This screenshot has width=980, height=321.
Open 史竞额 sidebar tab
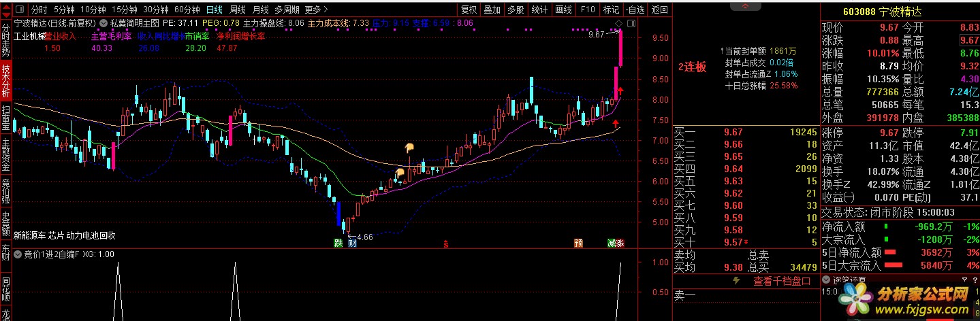click(x=5, y=224)
